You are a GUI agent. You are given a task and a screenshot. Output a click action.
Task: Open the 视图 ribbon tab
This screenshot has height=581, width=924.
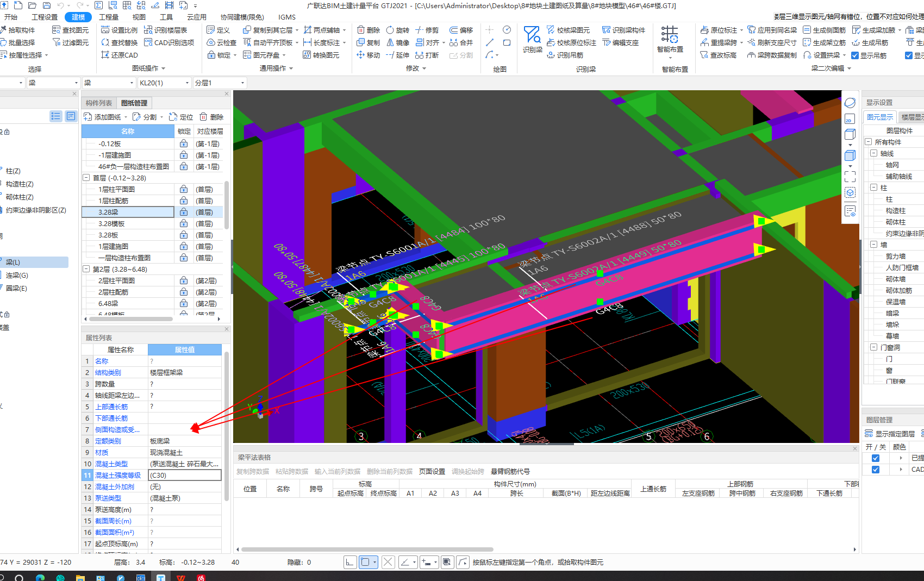tap(139, 17)
